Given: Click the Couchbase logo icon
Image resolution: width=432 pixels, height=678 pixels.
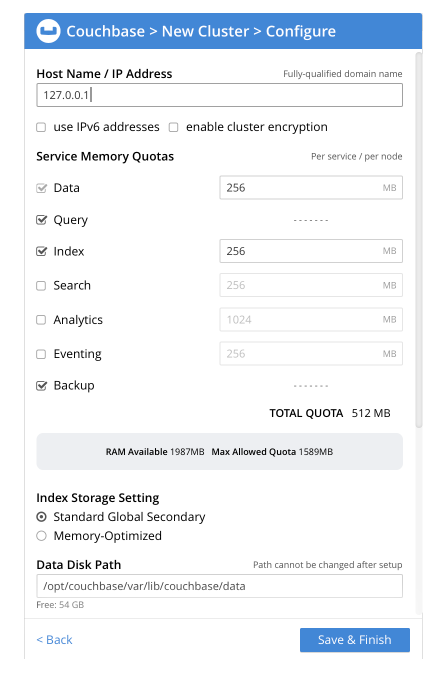Looking at the screenshot, I should tap(48, 31).
